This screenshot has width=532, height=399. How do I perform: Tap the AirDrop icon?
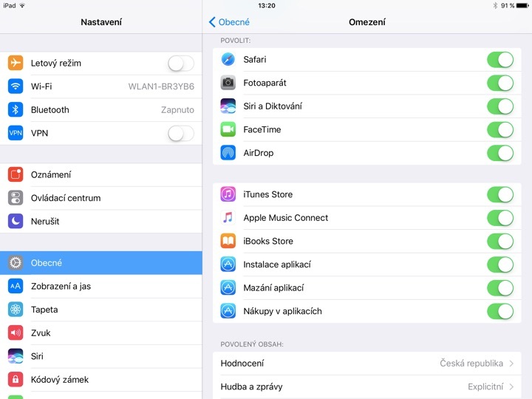(x=228, y=153)
